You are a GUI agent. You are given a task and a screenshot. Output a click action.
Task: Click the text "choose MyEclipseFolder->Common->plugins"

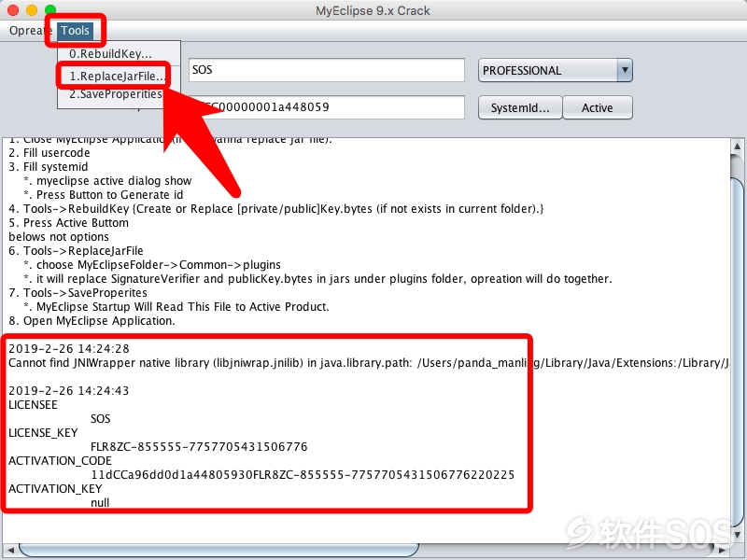point(159,265)
